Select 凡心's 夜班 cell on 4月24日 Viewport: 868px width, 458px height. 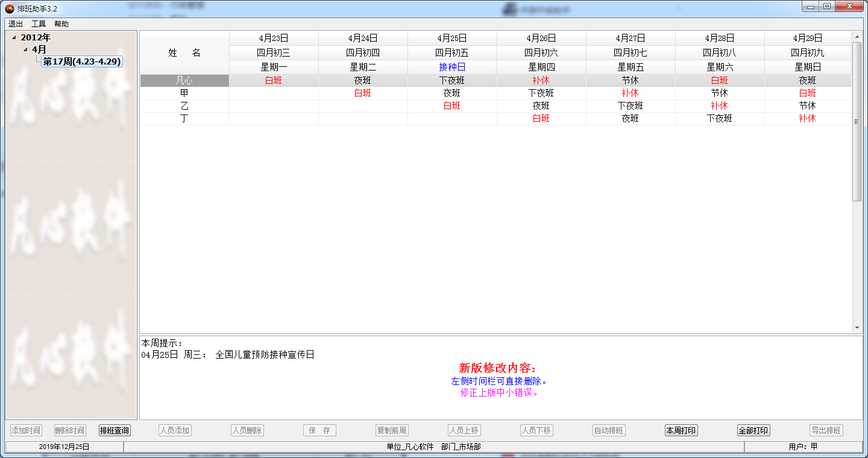tap(363, 80)
